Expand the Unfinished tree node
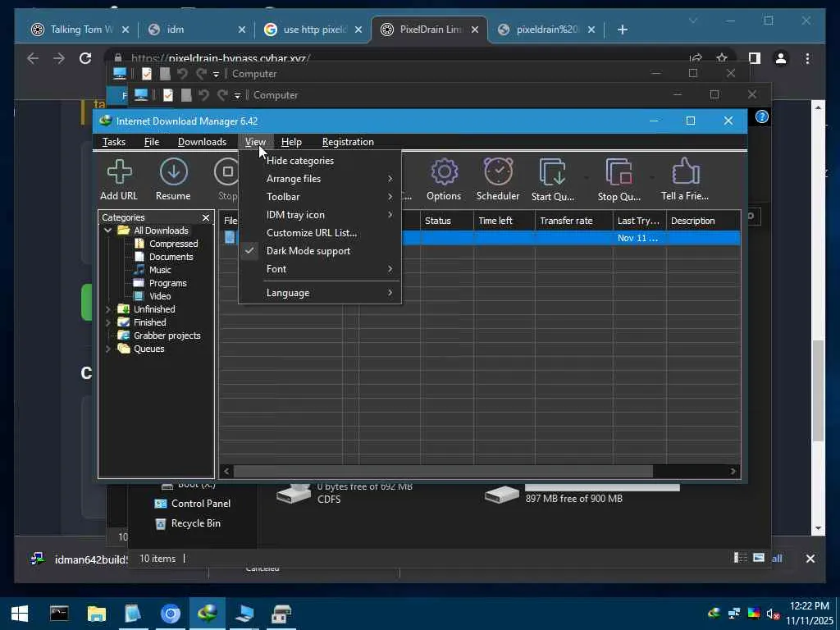 coord(107,309)
